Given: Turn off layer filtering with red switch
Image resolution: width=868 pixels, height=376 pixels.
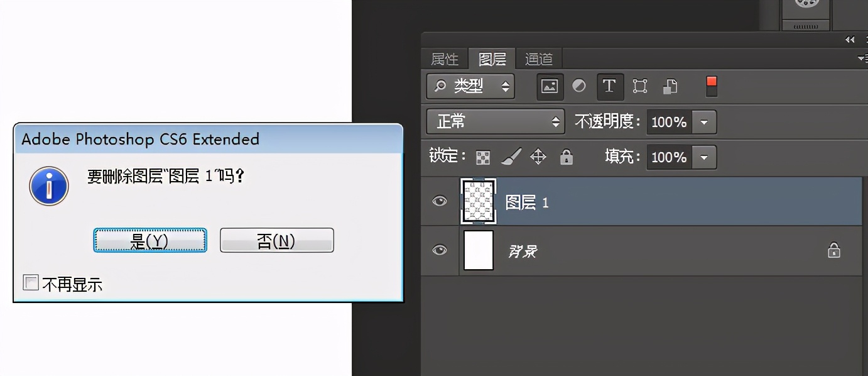Looking at the screenshot, I should point(712,86).
